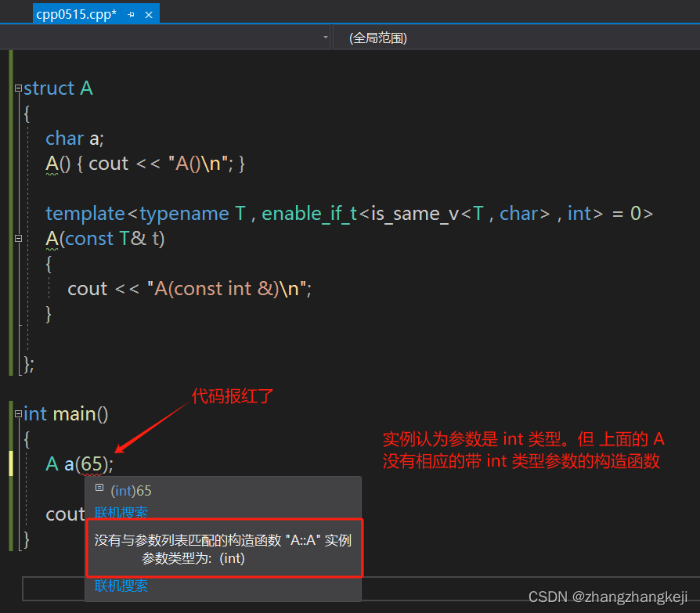Collapse the struct A code block
Screen dimensions: 700x613
(x=17, y=88)
